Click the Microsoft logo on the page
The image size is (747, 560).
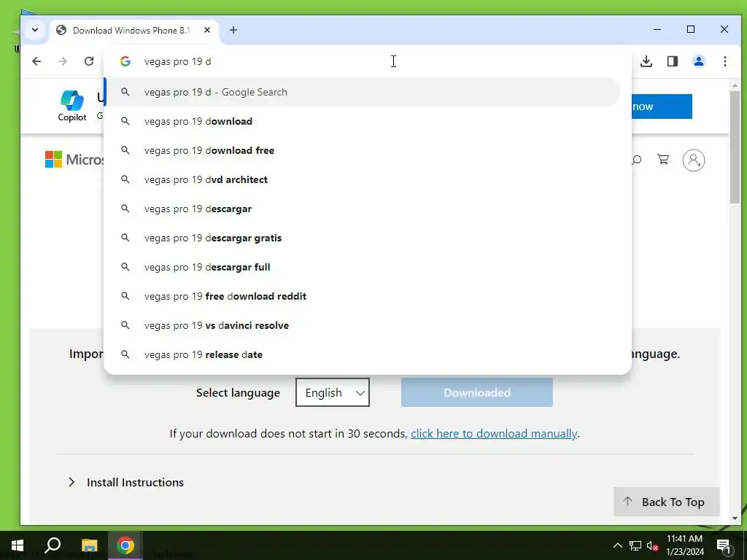click(x=74, y=160)
